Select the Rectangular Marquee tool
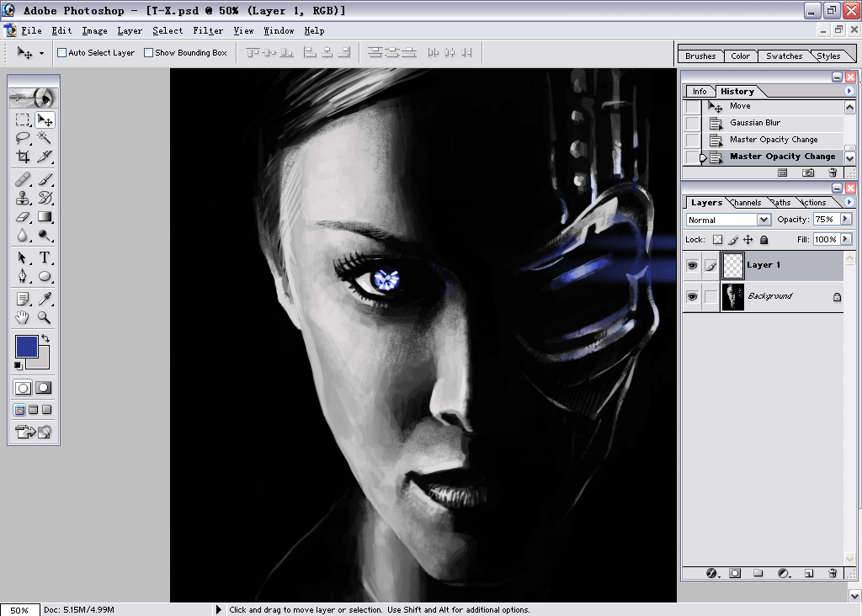Screen dimensions: 862x616 click(x=23, y=119)
